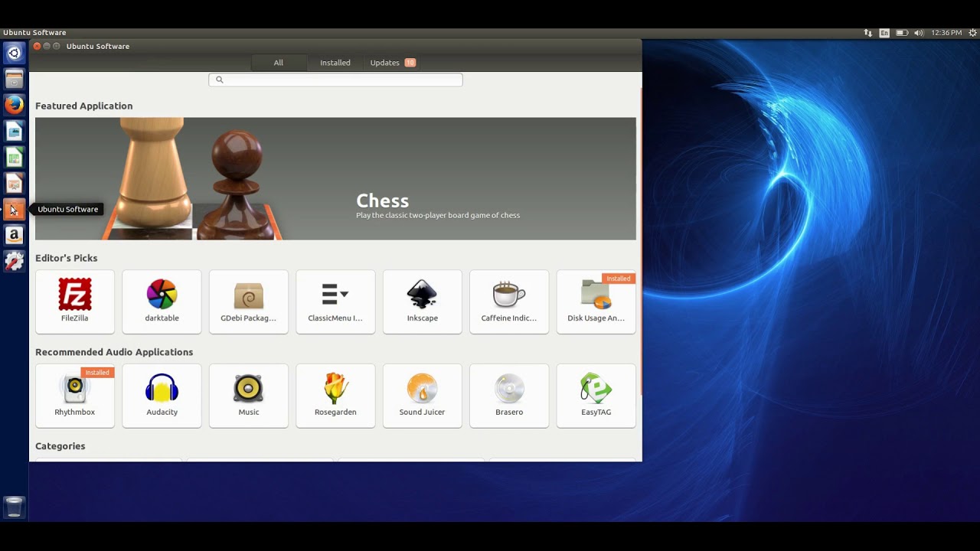This screenshot has width=980, height=551.
Task: Open the Music app tile
Action: (249, 396)
